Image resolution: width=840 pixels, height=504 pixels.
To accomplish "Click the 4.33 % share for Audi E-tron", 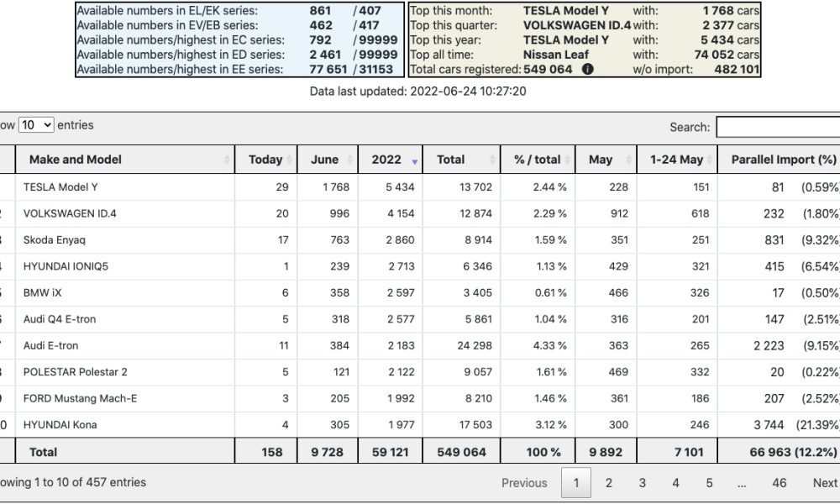I will point(549,345).
